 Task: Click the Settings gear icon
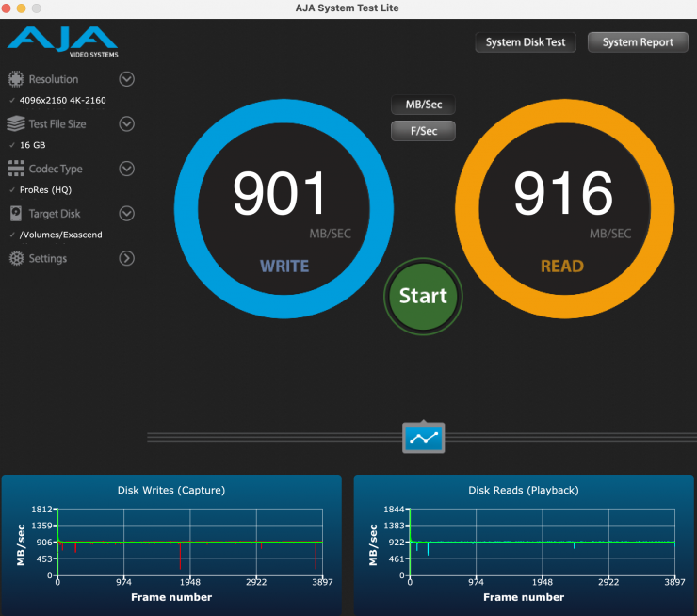tap(15, 258)
